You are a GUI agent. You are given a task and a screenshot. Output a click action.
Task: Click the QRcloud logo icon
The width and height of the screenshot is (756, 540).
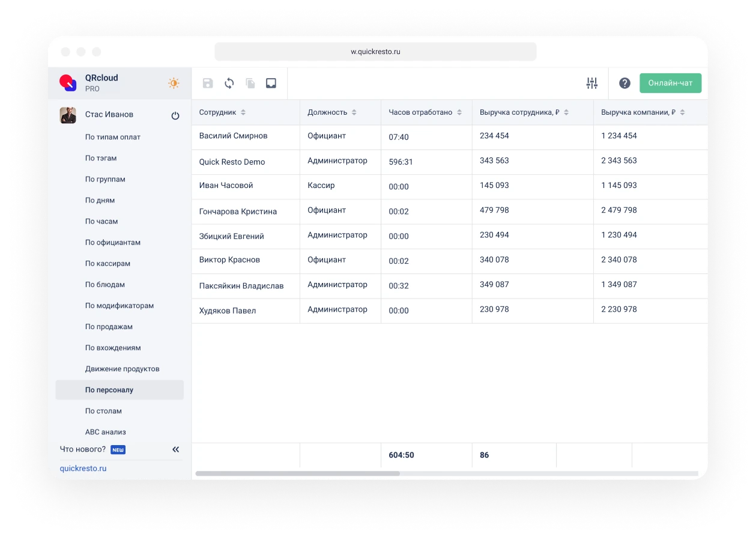tap(68, 83)
